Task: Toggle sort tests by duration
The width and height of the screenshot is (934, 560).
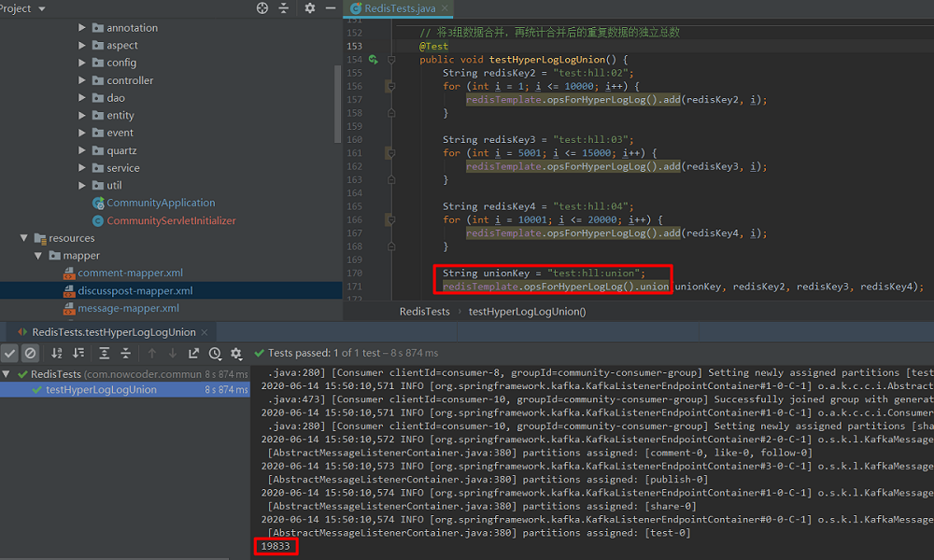Action: pos(78,354)
